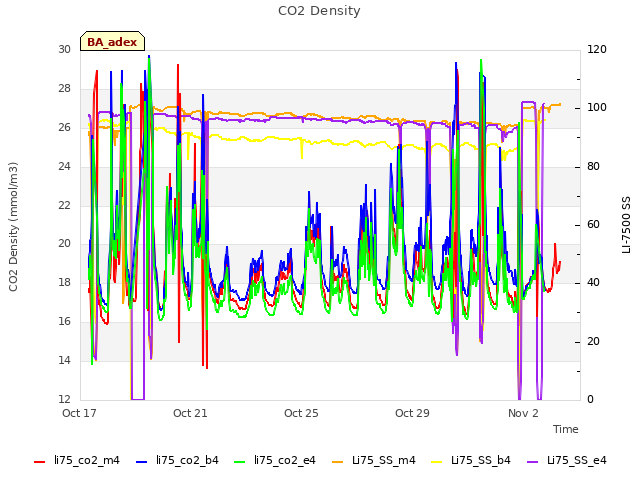Click right axis value 0

tap(590, 400)
